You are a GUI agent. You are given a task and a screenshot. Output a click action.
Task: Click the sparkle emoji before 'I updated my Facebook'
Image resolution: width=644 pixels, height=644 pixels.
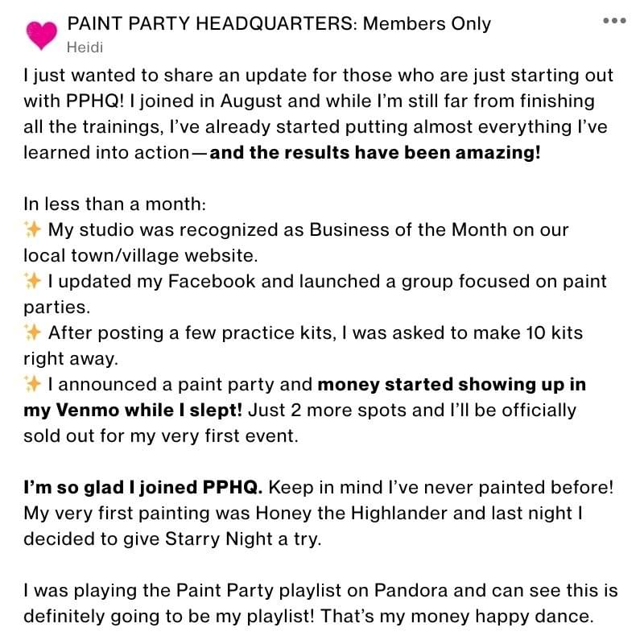[x=33, y=281]
